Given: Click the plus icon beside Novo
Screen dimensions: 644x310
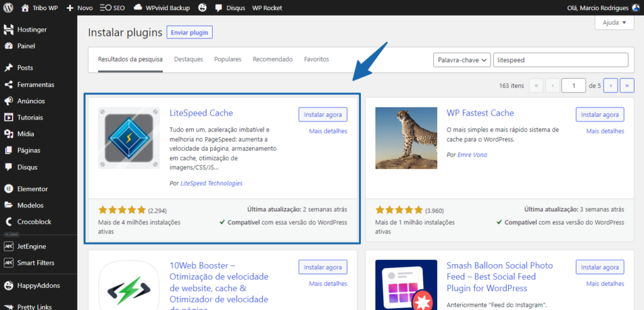Looking at the screenshot, I should click(x=70, y=8).
